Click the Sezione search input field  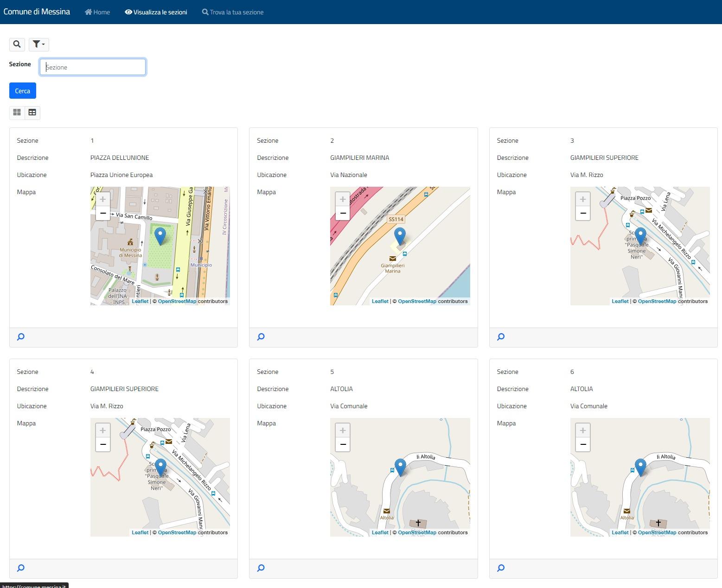(93, 67)
